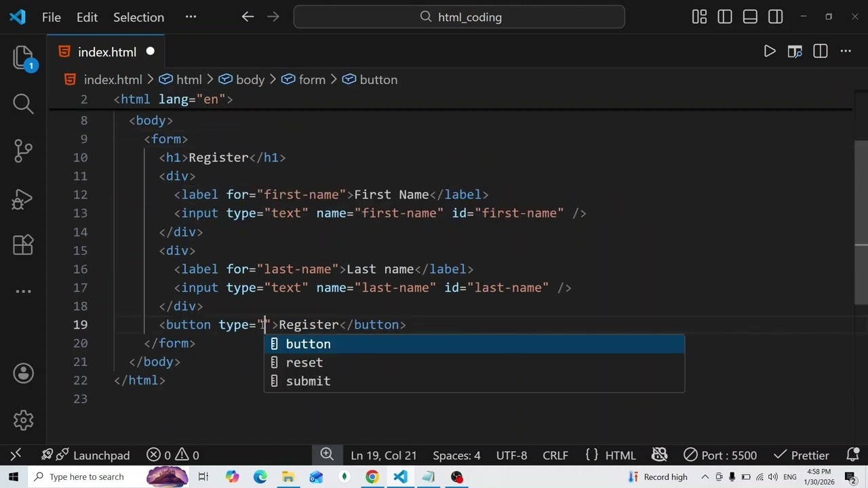Split the editor right
Viewport: 868px width, 488px height.
coord(821,52)
